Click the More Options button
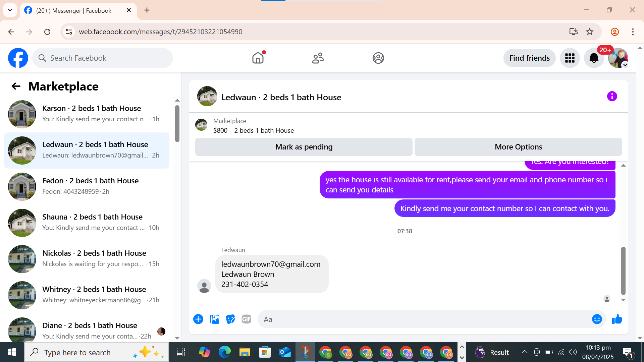 [518, 147]
